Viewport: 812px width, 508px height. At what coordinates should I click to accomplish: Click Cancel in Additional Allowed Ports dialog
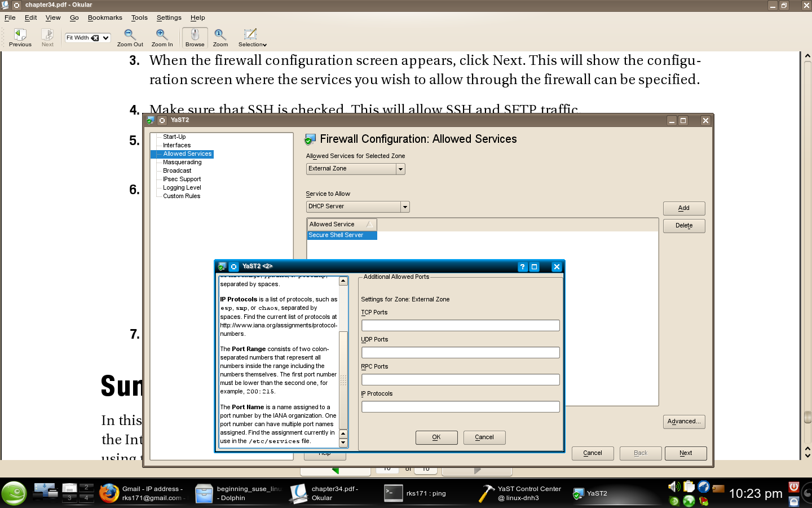click(x=484, y=437)
